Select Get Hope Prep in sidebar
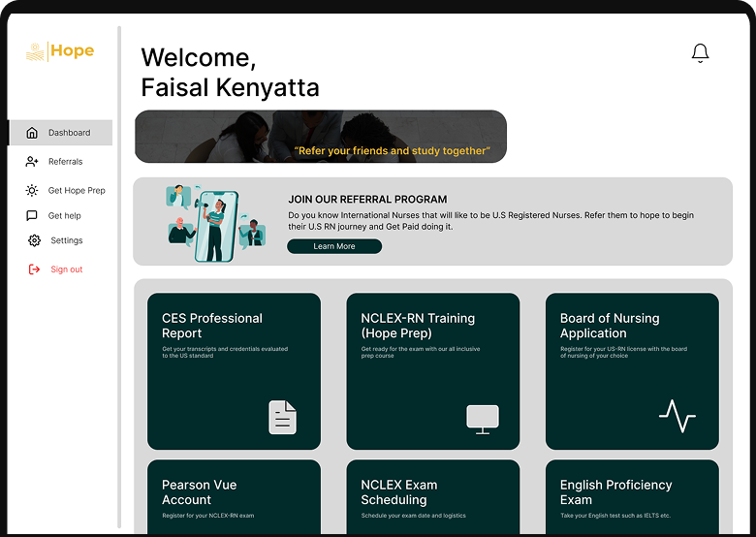The height and width of the screenshot is (537, 756). pyautogui.click(x=77, y=191)
